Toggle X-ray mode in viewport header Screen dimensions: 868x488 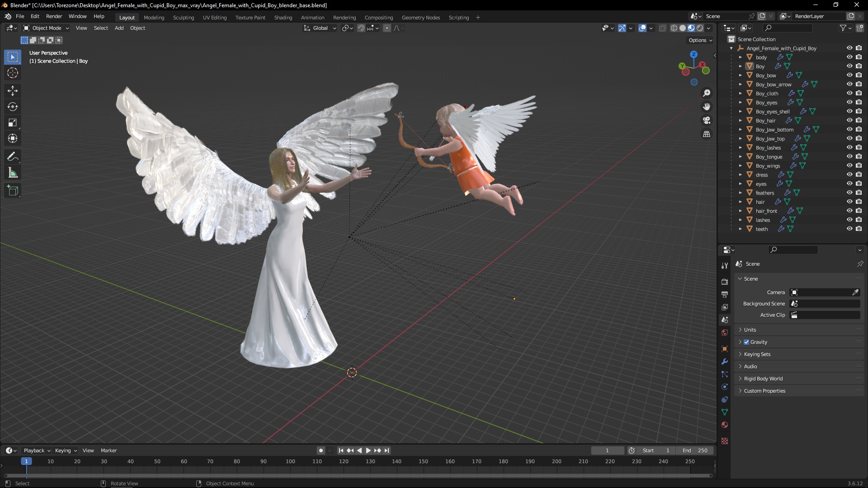click(663, 28)
